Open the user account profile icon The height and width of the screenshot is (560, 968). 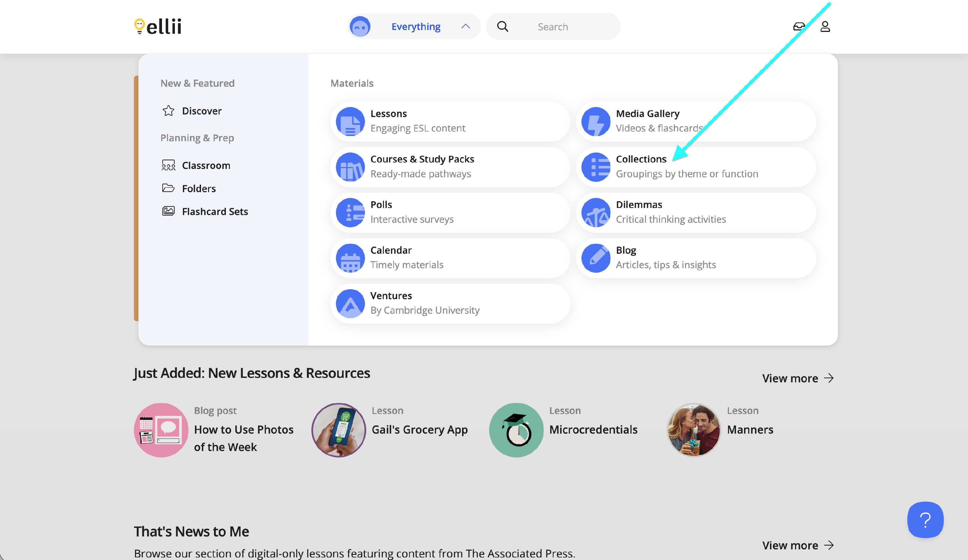825,26
